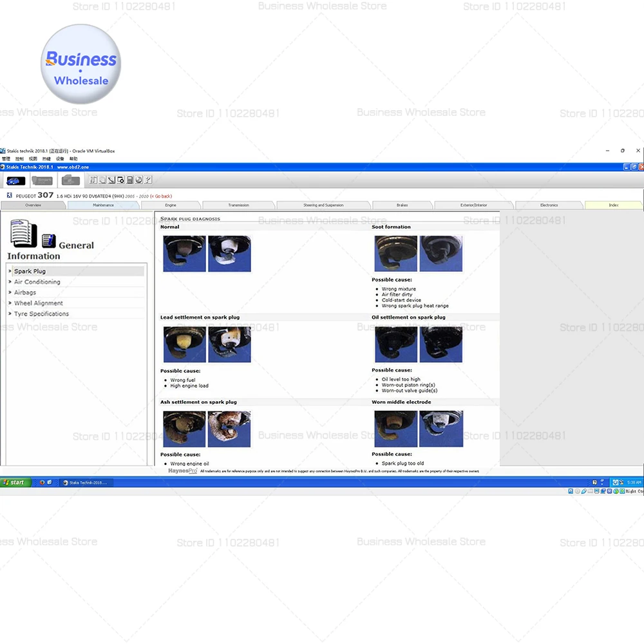The image size is (644, 644).
Task: Open the help question mark icon
Action: click(x=148, y=180)
